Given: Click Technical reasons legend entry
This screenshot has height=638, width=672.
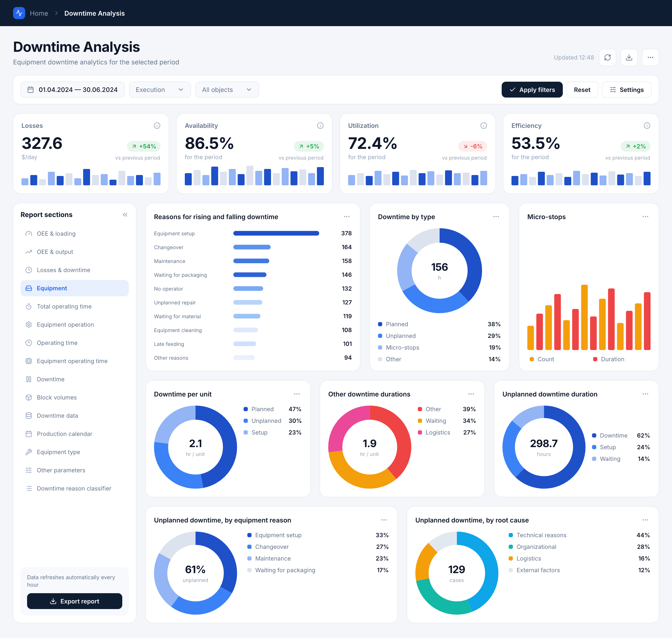Looking at the screenshot, I should click(x=579, y=535).
